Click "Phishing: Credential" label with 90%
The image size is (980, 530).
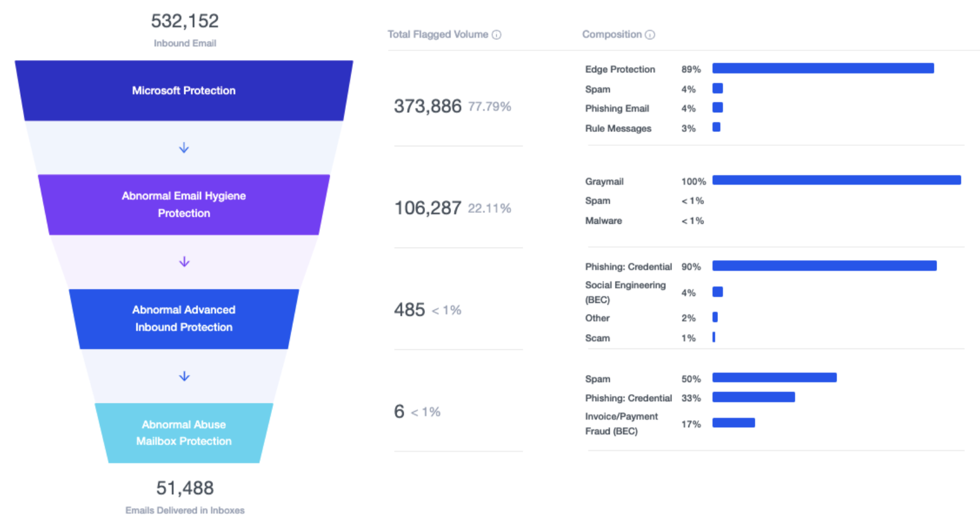[628, 267]
